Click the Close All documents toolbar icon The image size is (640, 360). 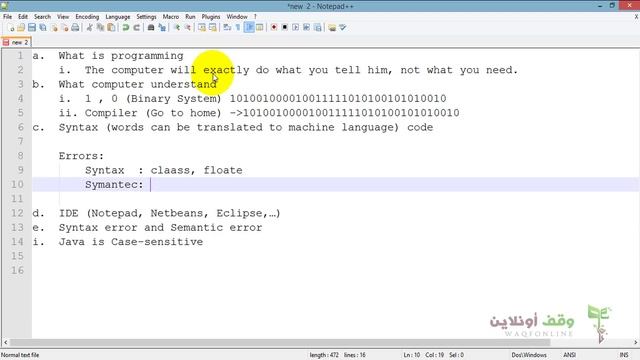pos(64,27)
